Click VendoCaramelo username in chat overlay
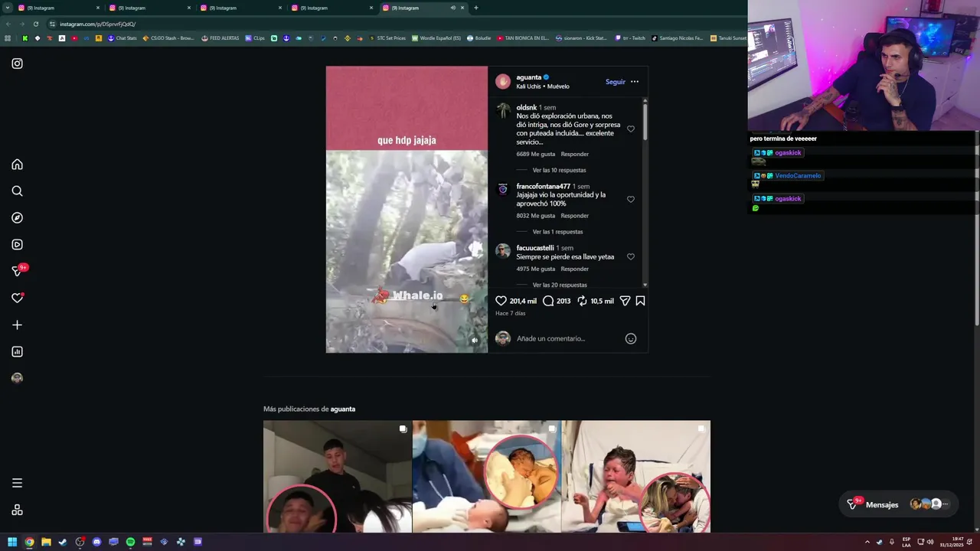The width and height of the screenshot is (980, 551). pos(798,176)
